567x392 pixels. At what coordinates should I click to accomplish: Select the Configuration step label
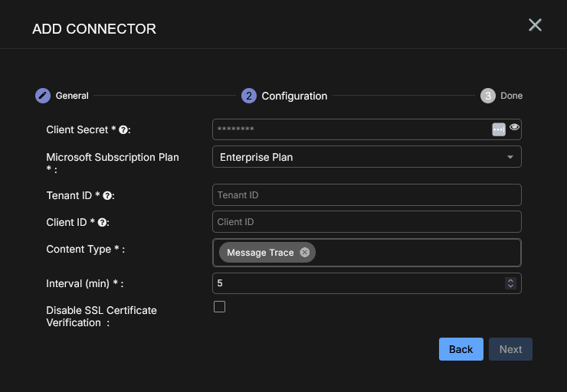pyautogui.click(x=294, y=96)
